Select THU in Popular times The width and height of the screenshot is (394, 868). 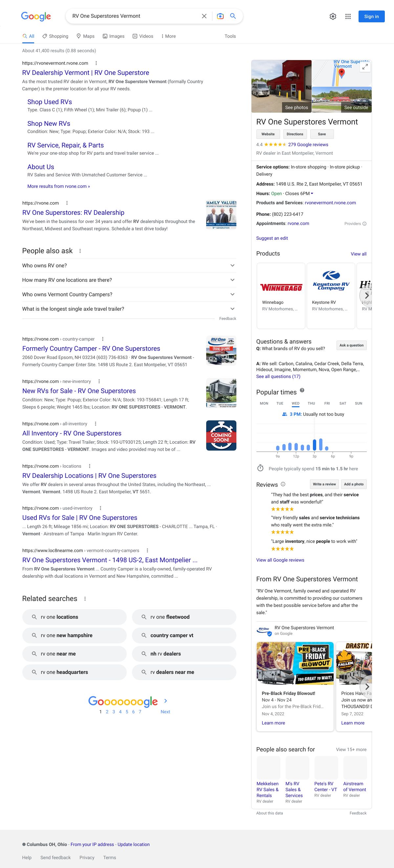click(311, 403)
